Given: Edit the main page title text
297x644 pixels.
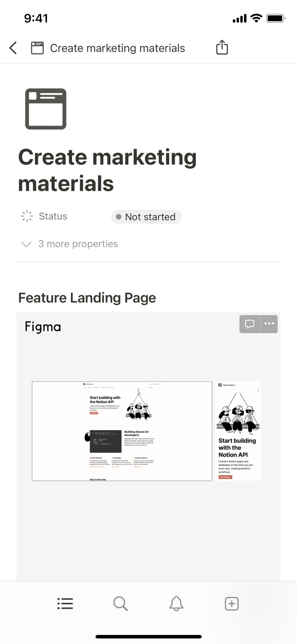Looking at the screenshot, I should pos(107,170).
